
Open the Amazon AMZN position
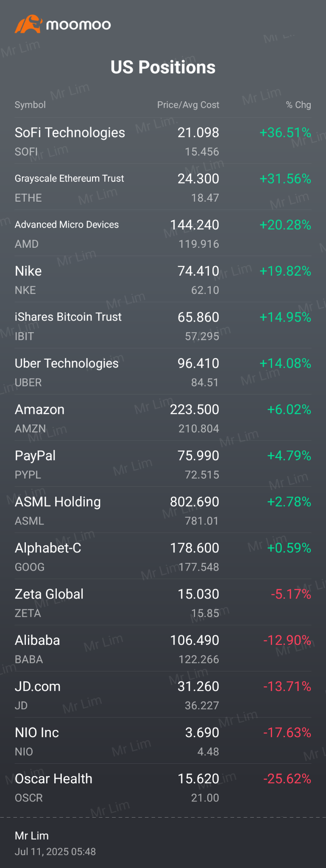(x=163, y=418)
